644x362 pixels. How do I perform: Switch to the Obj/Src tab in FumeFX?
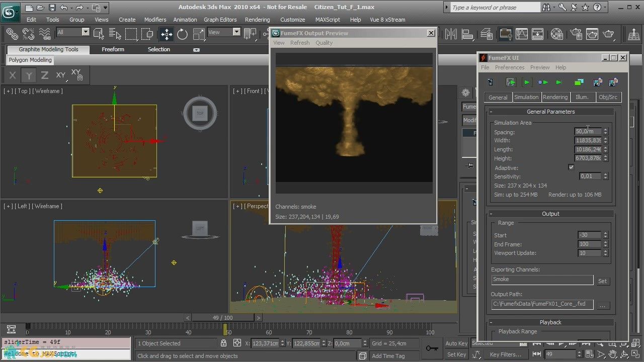[608, 97]
